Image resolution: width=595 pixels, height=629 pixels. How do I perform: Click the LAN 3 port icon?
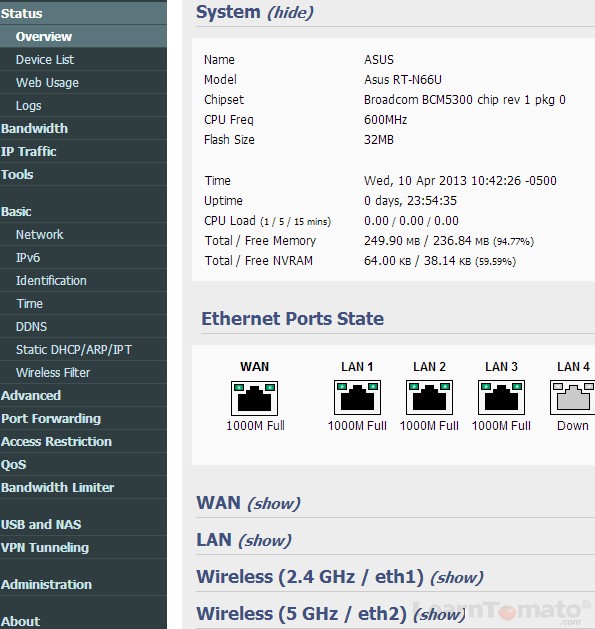tap(501, 398)
